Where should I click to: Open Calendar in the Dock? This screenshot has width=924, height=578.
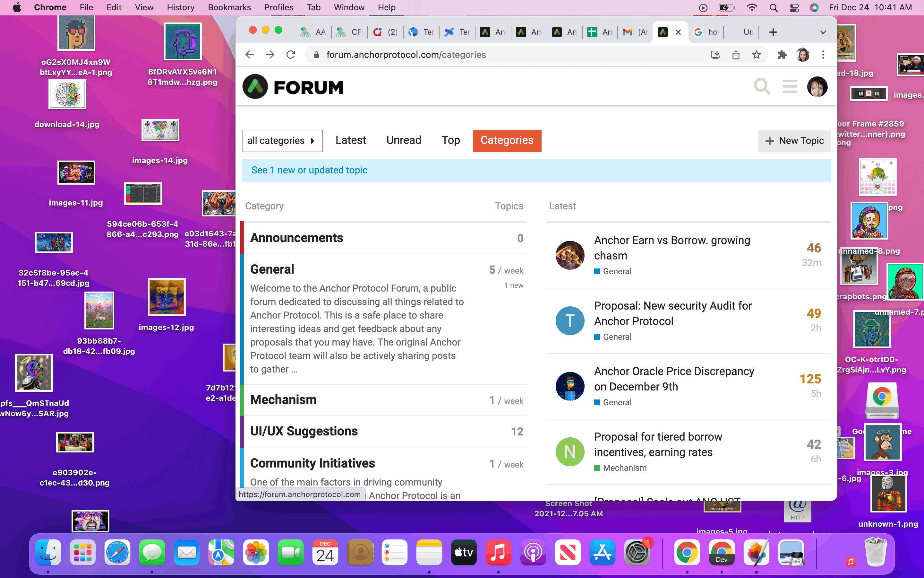pos(325,552)
